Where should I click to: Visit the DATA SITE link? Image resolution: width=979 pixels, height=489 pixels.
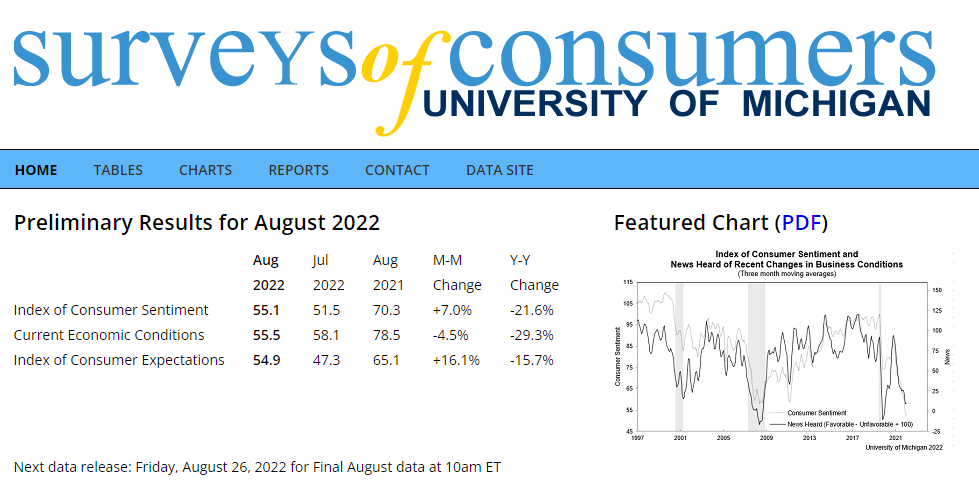point(499,170)
